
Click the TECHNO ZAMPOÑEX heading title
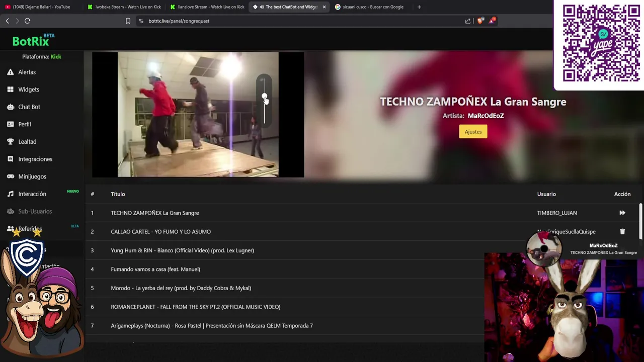pos(473,102)
